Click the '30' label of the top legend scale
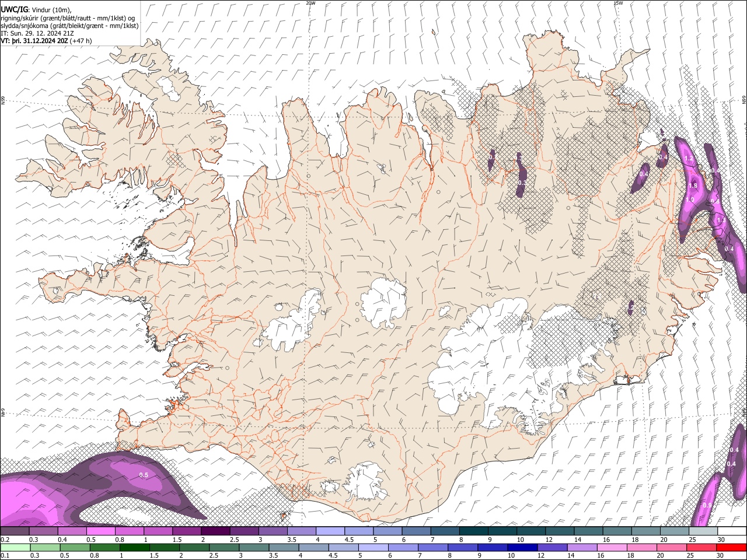Screen dimensions: 747x560 click(x=721, y=540)
